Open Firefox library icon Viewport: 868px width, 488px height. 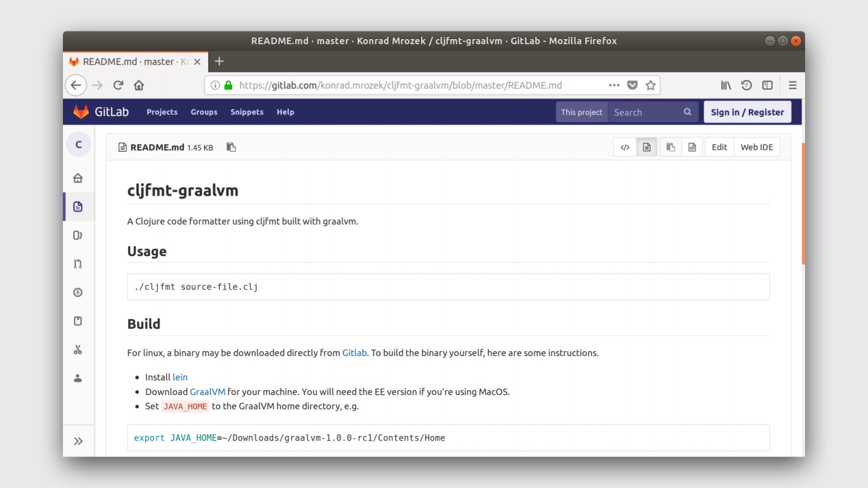tap(726, 85)
